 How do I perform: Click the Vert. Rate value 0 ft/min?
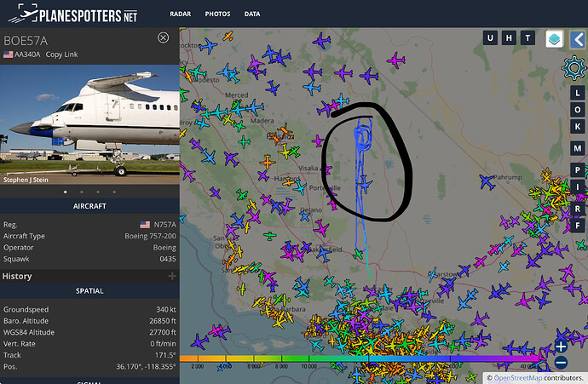163,343
